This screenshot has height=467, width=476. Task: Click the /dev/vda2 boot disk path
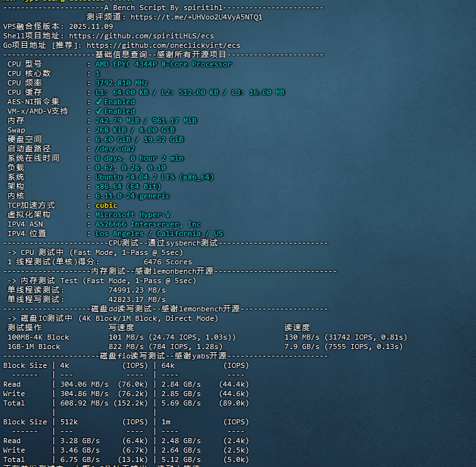click(x=115, y=149)
